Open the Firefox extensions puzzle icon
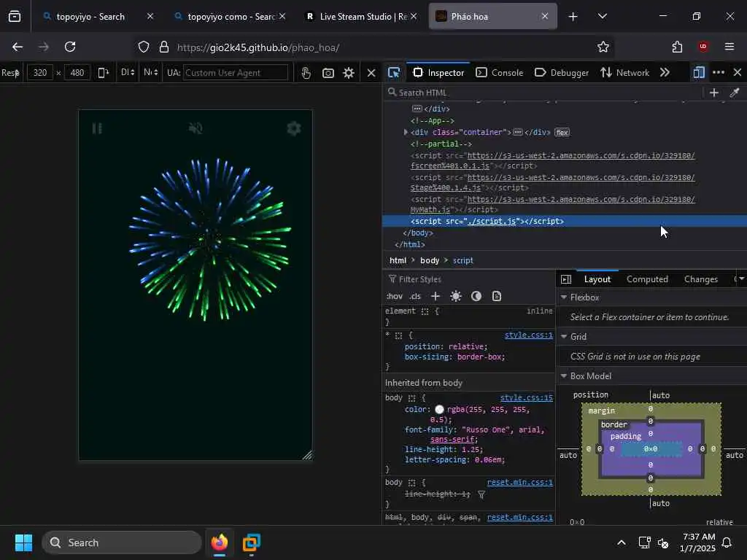 pos(677,47)
